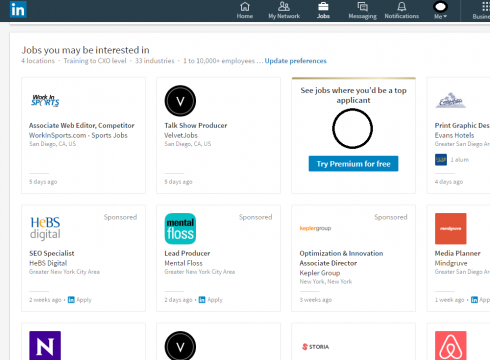Open the Lead Producer job title

187,253
